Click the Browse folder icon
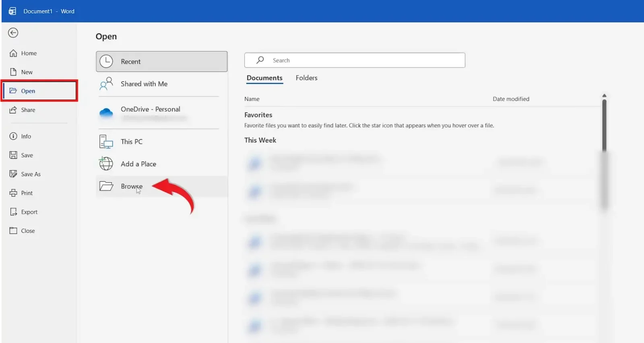This screenshot has height=343, width=644. click(x=106, y=186)
